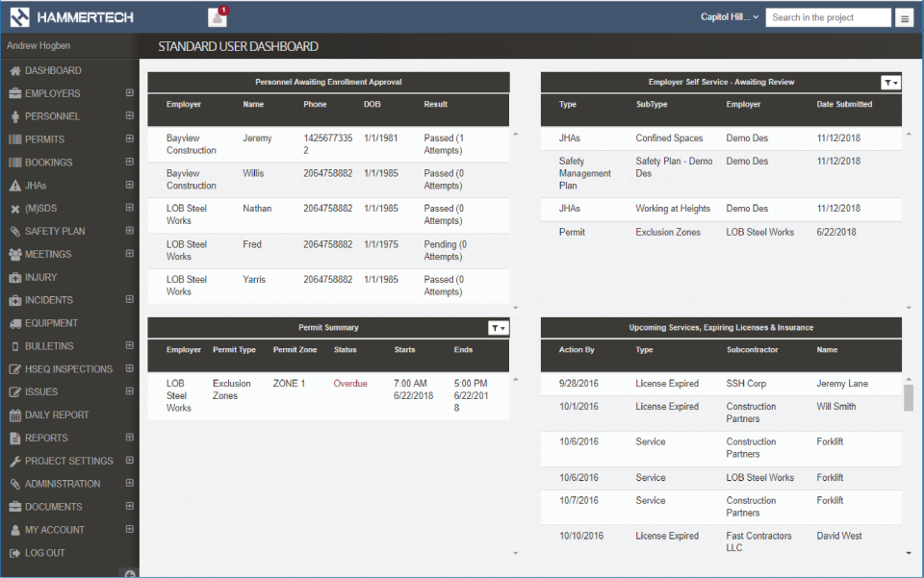Screen dimensions: 924x578
Task: Sort by the Permit Zone column header
Action: 295,350
